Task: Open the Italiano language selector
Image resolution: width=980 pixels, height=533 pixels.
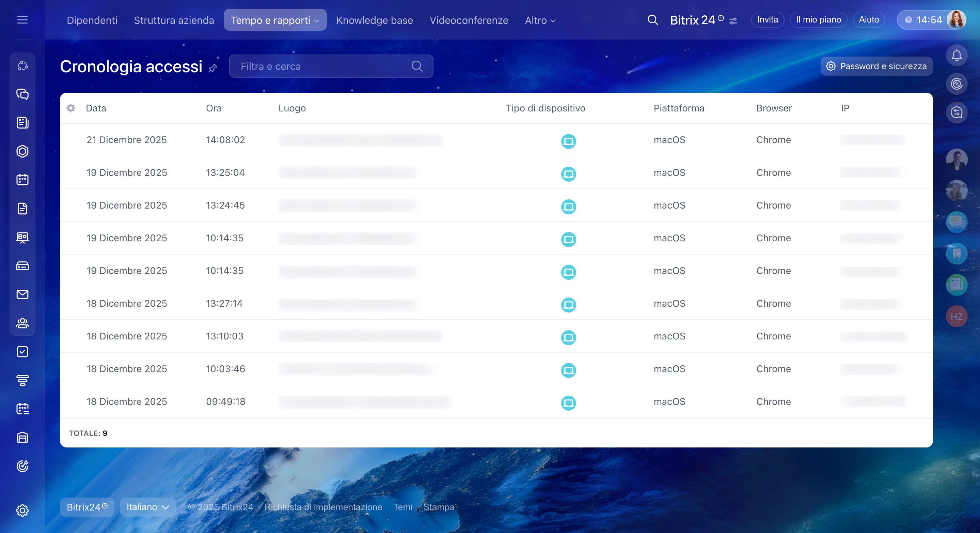Action: (x=147, y=507)
